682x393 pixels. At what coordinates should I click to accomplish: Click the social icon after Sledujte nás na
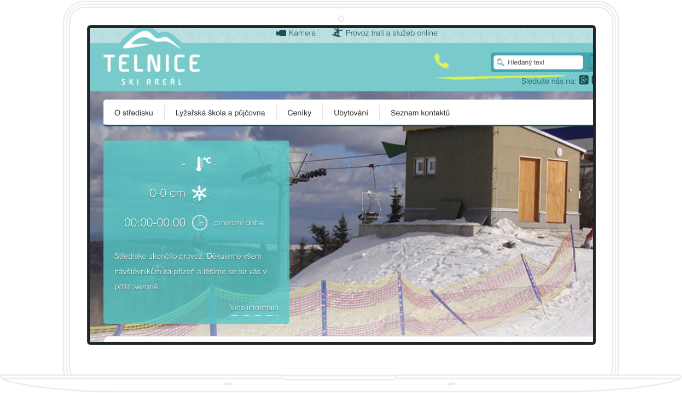pyautogui.click(x=584, y=80)
